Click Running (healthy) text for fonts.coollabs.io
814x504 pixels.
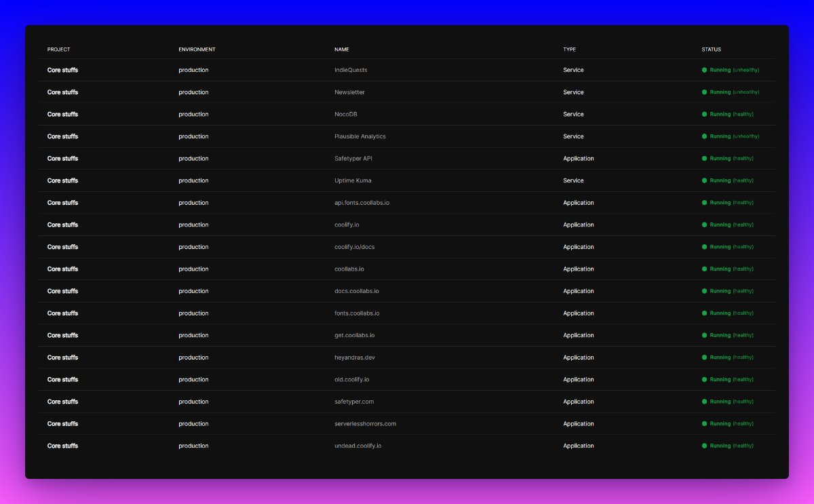[x=732, y=313]
